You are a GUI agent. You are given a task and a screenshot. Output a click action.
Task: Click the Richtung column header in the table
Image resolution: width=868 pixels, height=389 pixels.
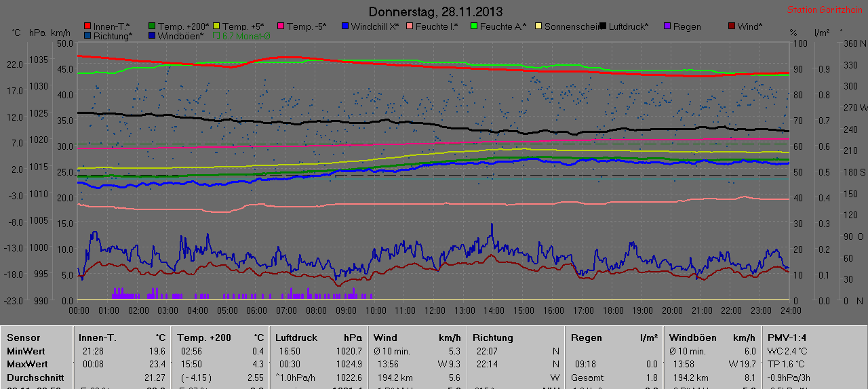[x=493, y=337]
